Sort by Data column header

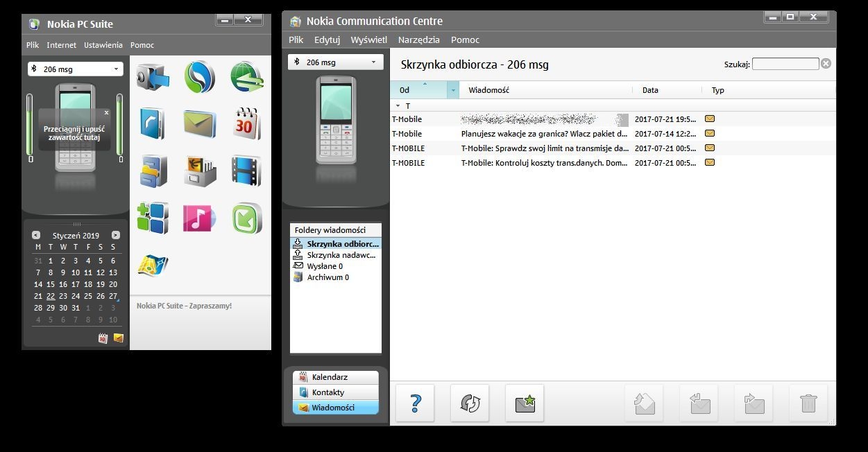(667, 90)
